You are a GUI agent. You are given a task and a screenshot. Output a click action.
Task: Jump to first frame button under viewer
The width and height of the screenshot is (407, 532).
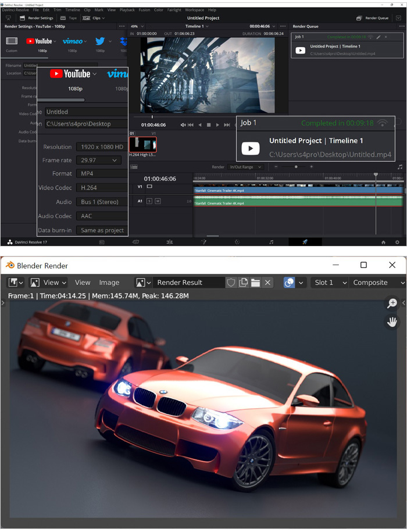tap(191, 125)
